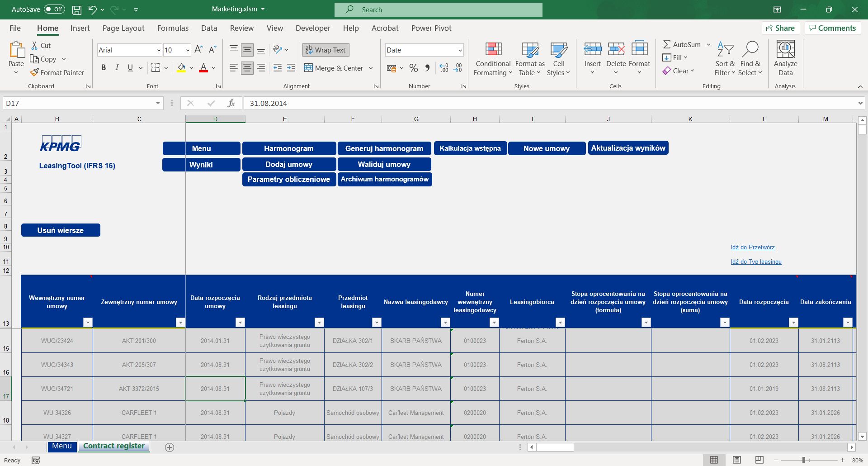
Task: Open the font name dropdown showing Arial
Action: click(158, 50)
